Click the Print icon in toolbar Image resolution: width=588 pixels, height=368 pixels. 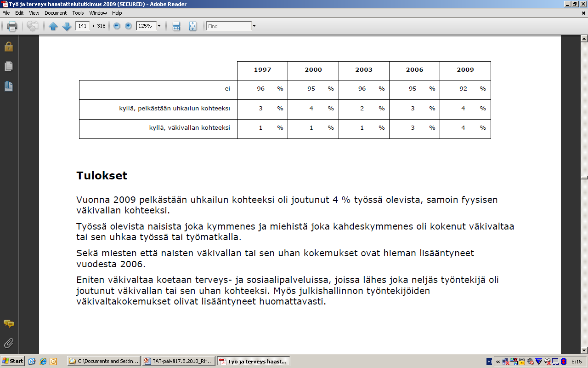tap(12, 26)
